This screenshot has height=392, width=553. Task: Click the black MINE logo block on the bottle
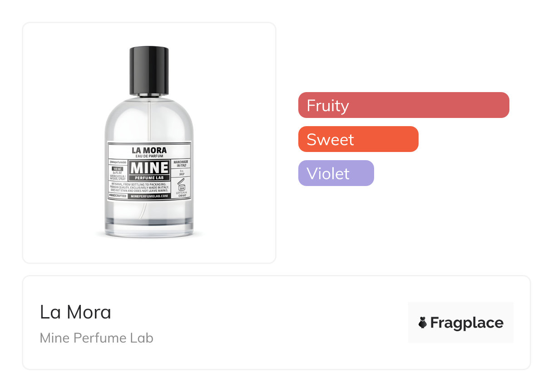[x=149, y=168]
